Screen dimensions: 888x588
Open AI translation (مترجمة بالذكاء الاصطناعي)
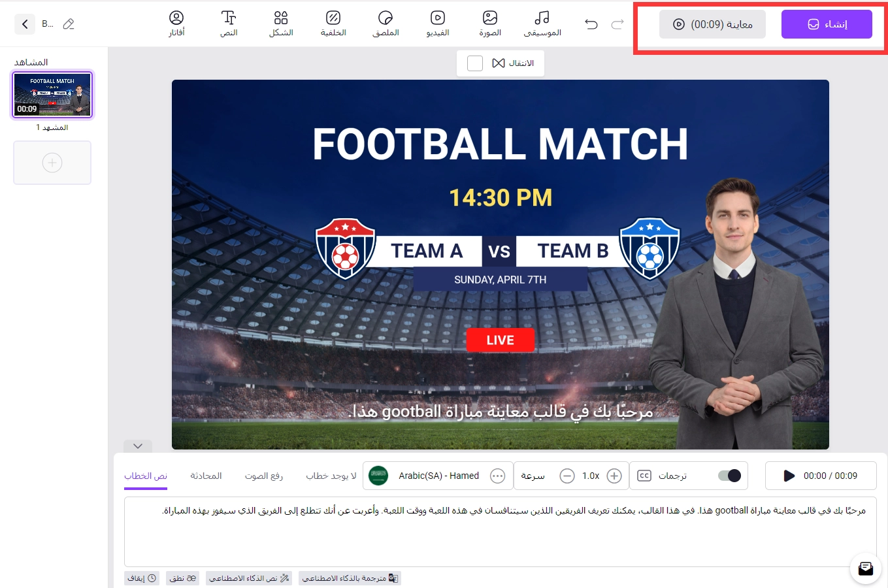[x=350, y=578]
